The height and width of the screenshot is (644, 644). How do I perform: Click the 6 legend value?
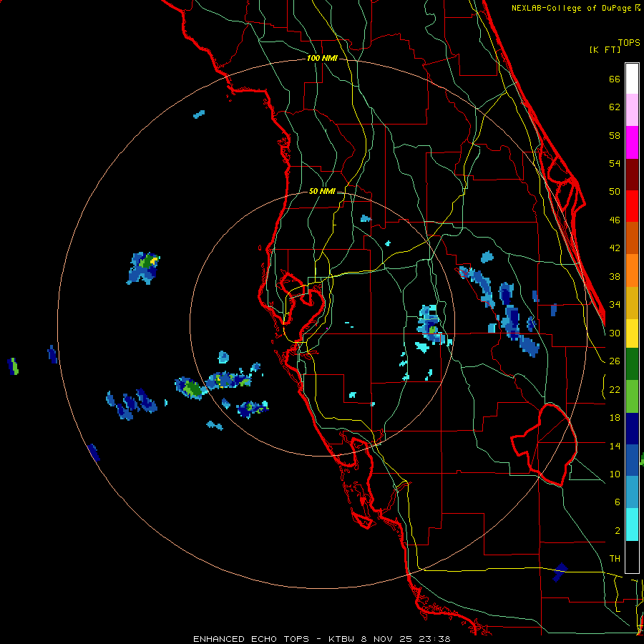(617, 502)
